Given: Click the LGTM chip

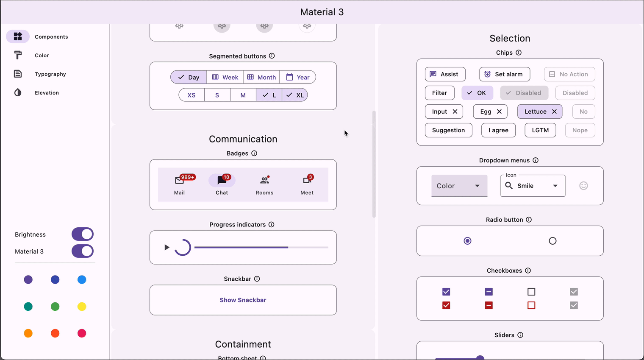Looking at the screenshot, I should coord(541,130).
